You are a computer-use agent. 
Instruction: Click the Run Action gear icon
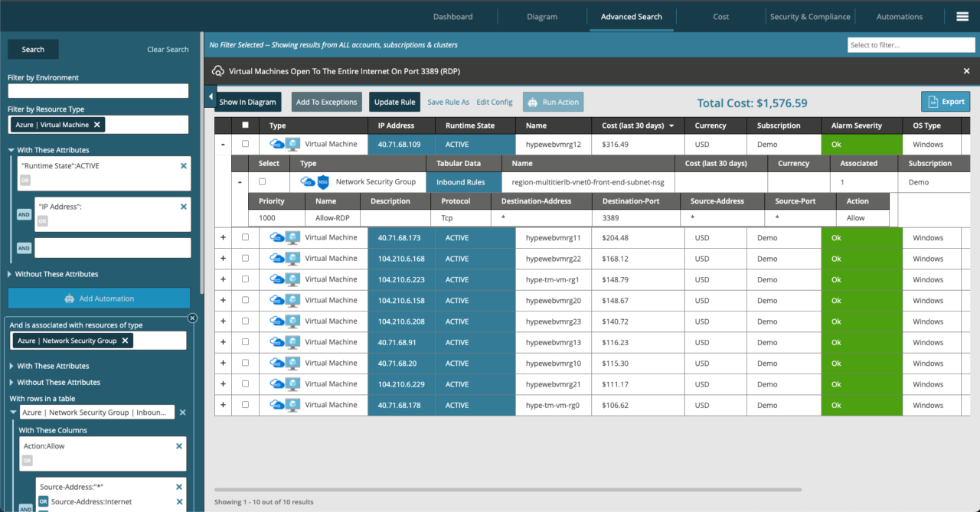coord(531,101)
